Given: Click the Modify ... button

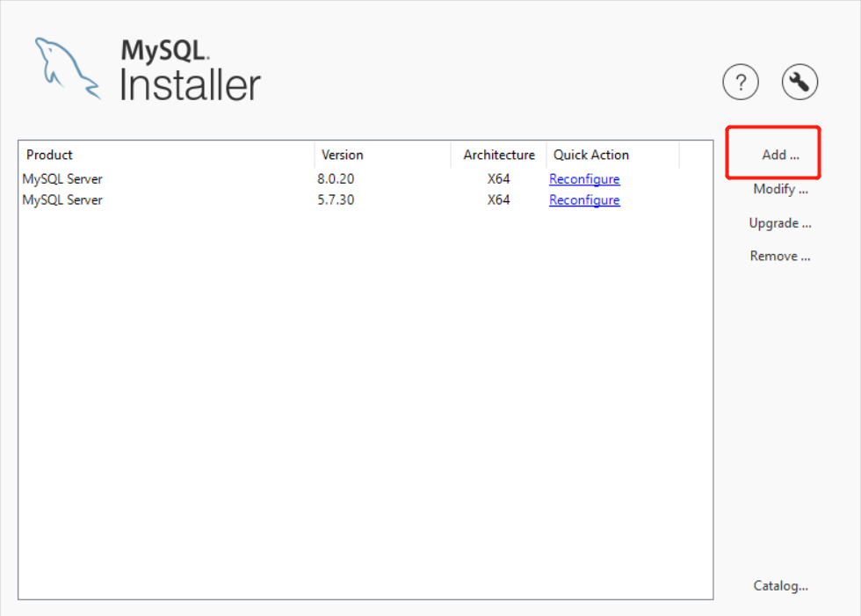Looking at the screenshot, I should [780, 190].
